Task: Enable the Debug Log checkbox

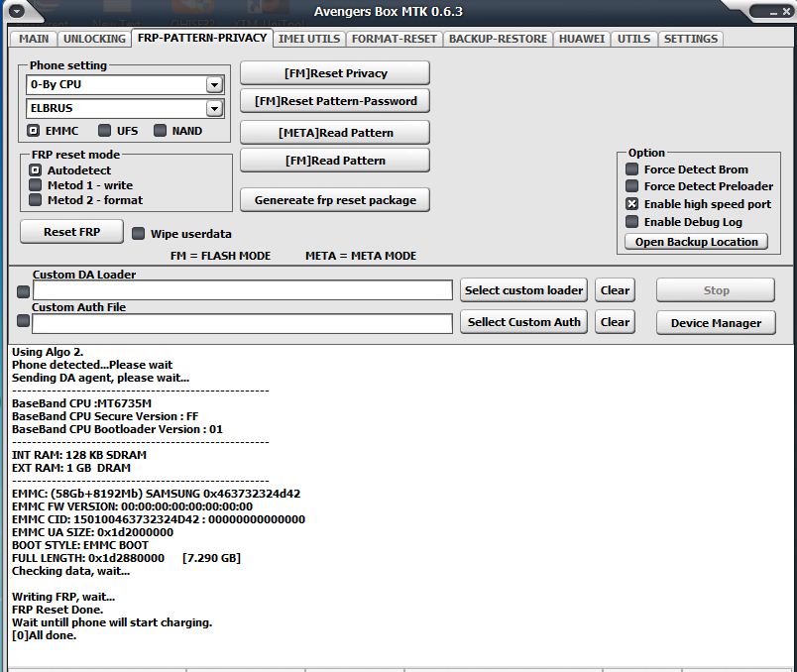Action: [631, 222]
